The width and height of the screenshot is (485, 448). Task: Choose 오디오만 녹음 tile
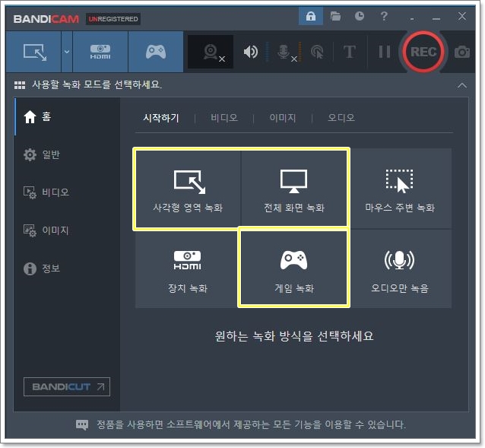pos(399,269)
